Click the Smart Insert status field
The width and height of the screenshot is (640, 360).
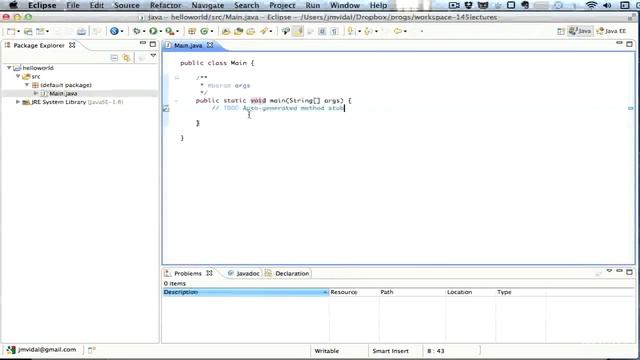[x=390, y=351]
